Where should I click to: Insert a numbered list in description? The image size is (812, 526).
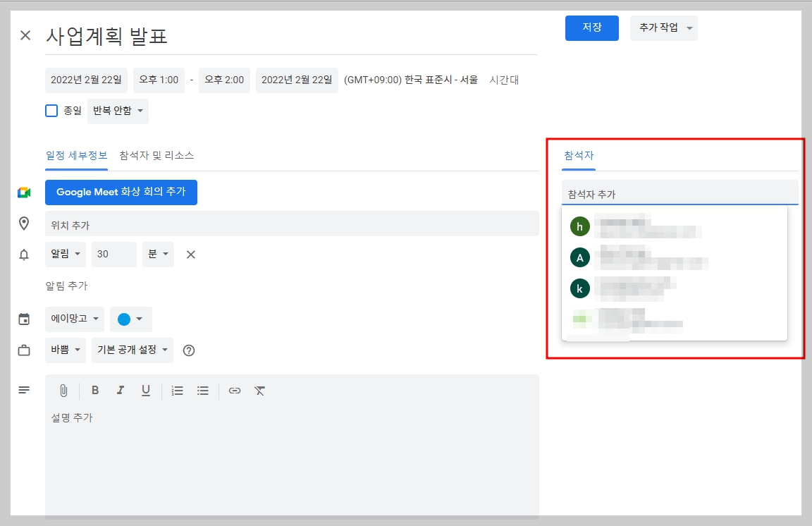[x=177, y=390]
